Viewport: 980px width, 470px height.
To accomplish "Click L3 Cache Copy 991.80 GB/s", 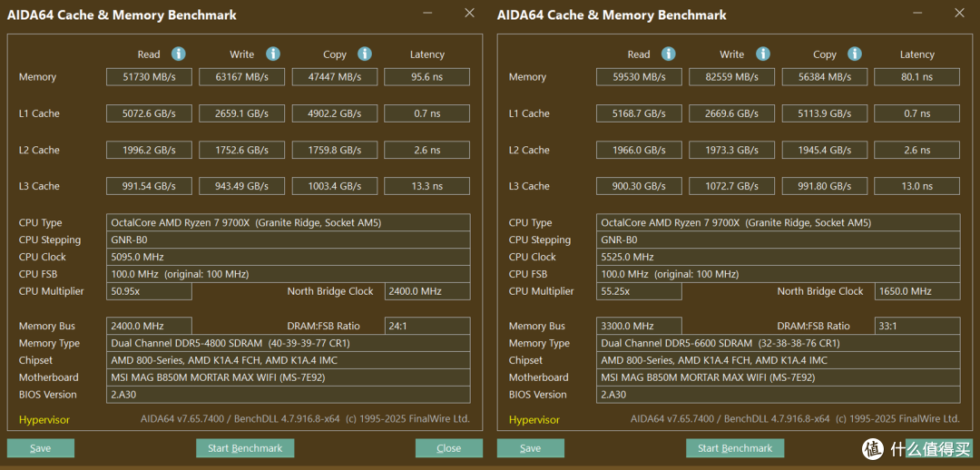I will coord(824,186).
